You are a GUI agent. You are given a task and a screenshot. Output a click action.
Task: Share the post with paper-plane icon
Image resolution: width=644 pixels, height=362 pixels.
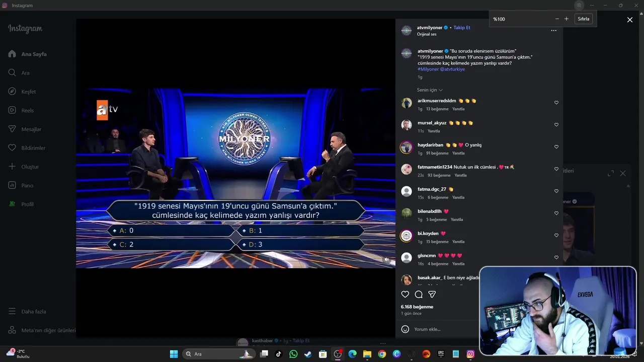click(x=432, y=294)
